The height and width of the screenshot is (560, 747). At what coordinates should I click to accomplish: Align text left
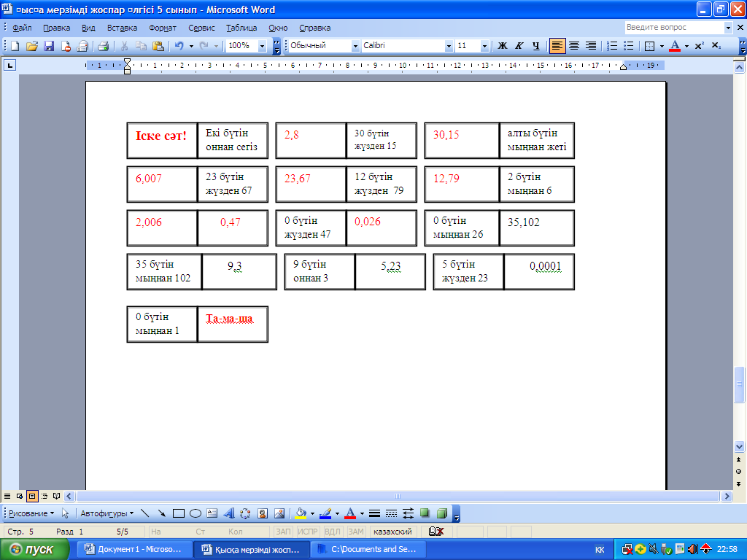557,46
